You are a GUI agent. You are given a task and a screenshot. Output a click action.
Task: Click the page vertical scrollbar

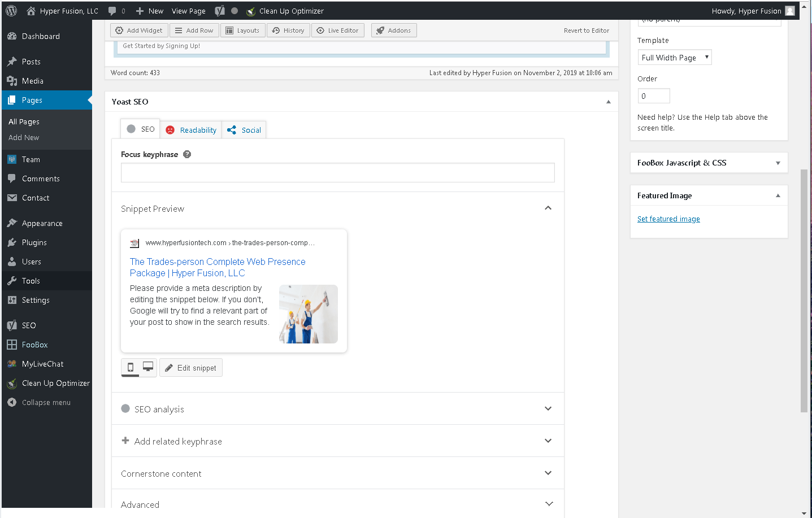[804, 291]
